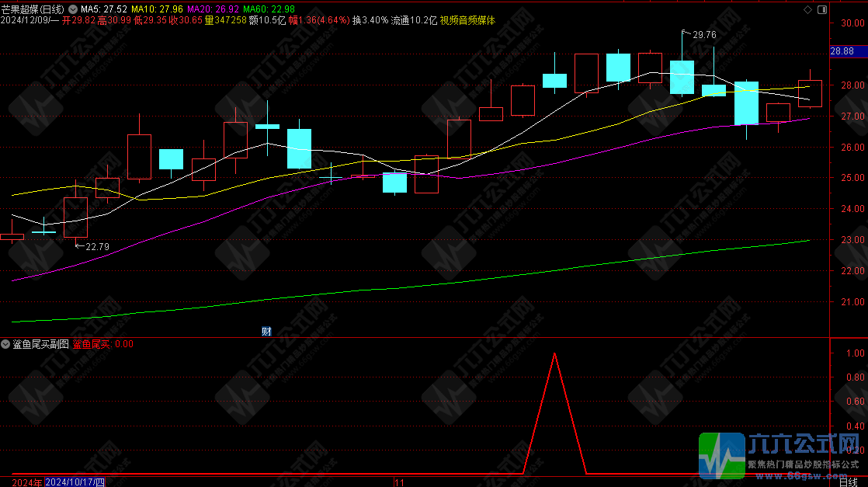
Task: Click the diamond icon at top right
Action: [807, 9]
